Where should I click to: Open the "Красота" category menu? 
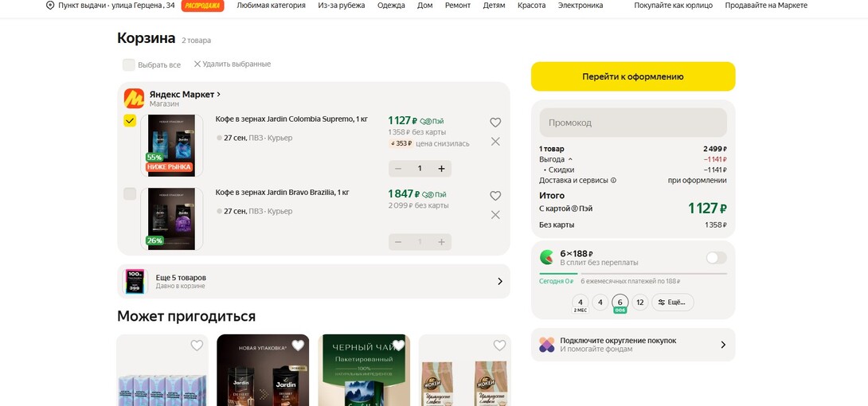pos(531,6)
